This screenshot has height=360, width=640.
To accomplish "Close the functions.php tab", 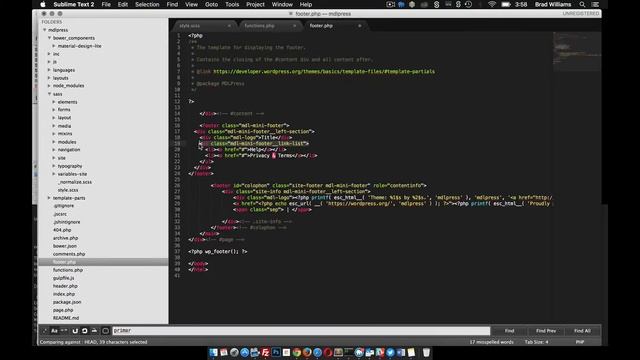I will pos(294,26).
